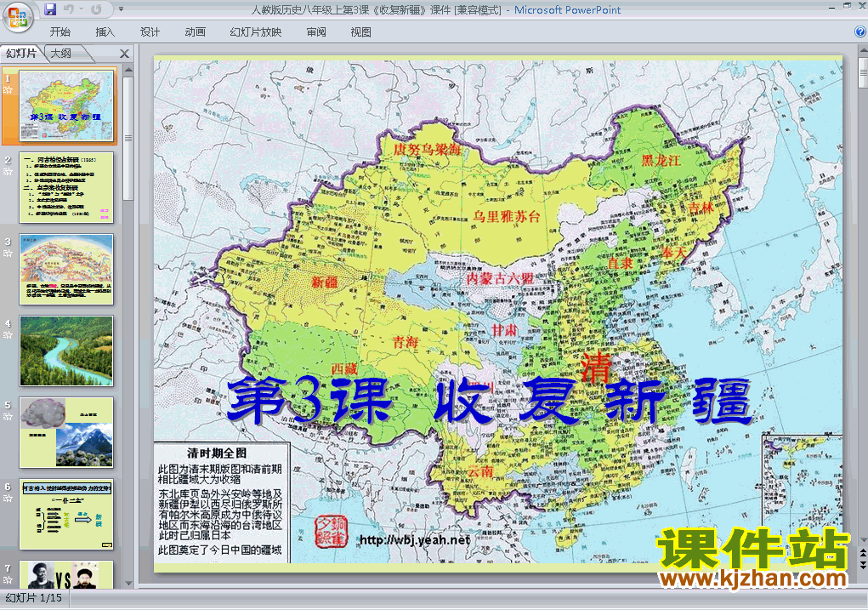Close the slide thumbnail pane
Viewport: 868px width, 610px height.
coord(125,54)
